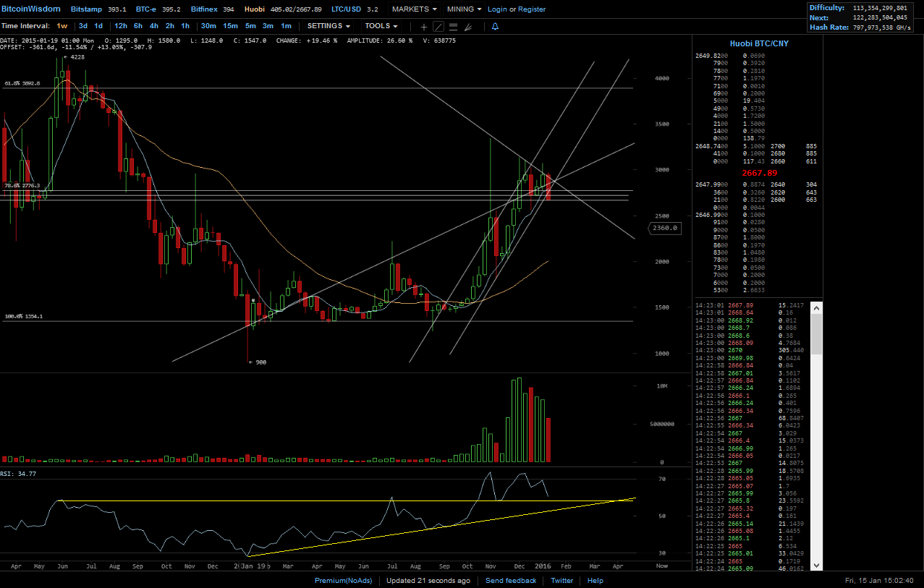
Task: Click the Hash Rate value
Action: (883, 27)
